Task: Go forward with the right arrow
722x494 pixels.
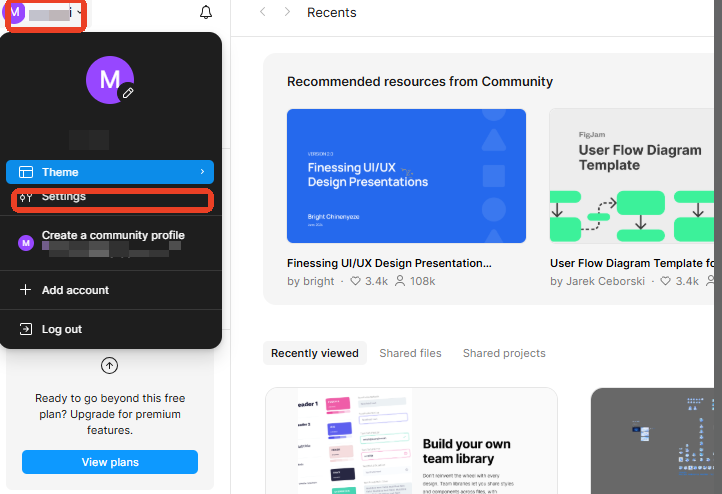Action: click(x=287, y=12)
